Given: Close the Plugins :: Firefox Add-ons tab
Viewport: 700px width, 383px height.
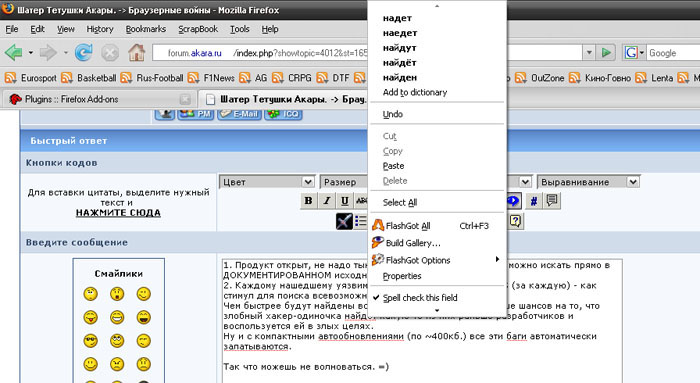Looking at the screenshot, I should pyautogui.click(x=185, y=99).
